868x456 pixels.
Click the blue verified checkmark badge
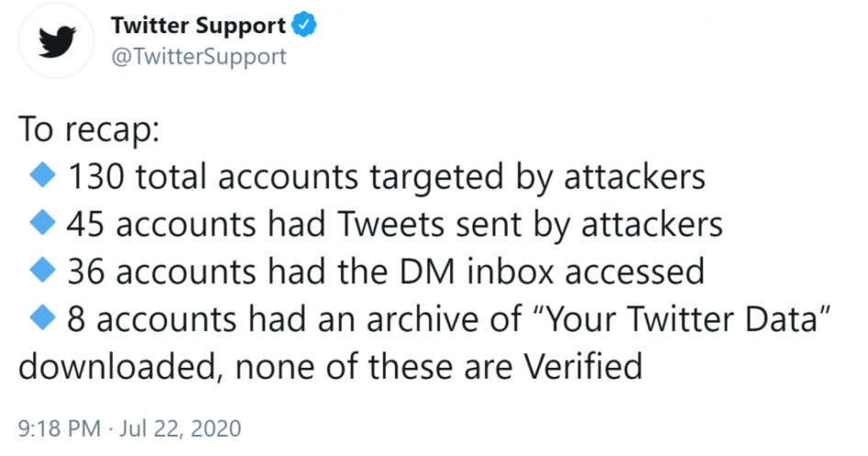(x=304, y=25)
